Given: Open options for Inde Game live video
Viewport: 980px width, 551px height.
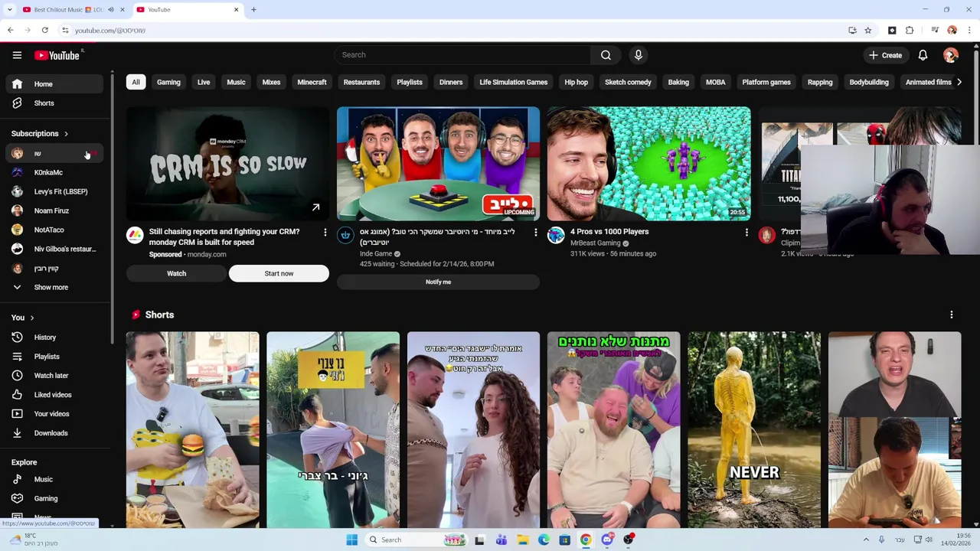Looking at the screenshot, I should point(535,233).
